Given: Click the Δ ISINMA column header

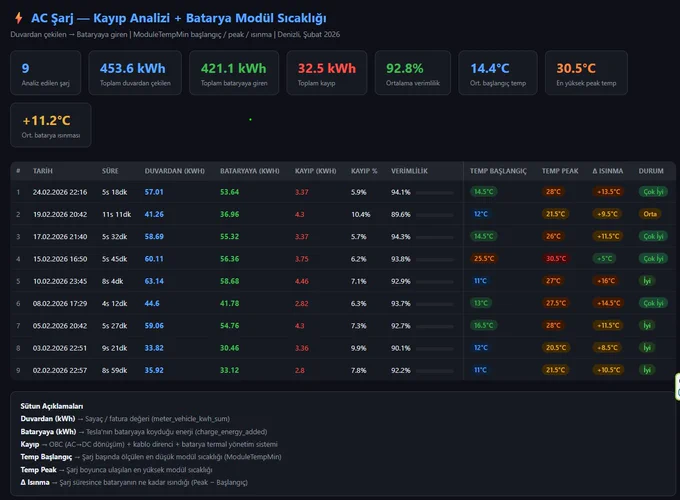Looking at the screenshot, I should point(608,171).
